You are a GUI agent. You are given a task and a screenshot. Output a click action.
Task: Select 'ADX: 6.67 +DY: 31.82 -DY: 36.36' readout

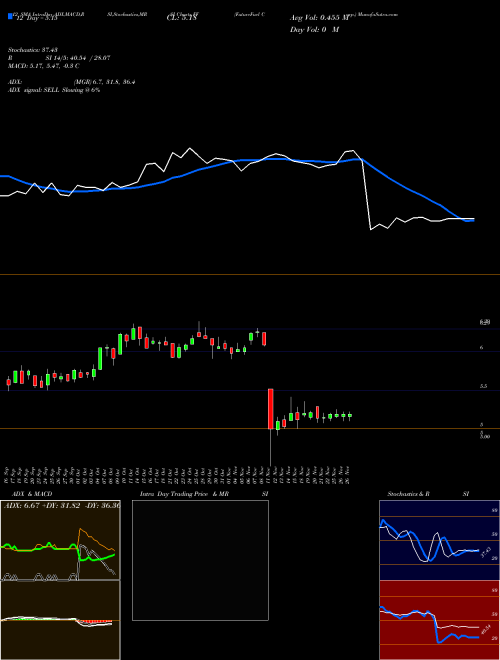tap(61, 505)
